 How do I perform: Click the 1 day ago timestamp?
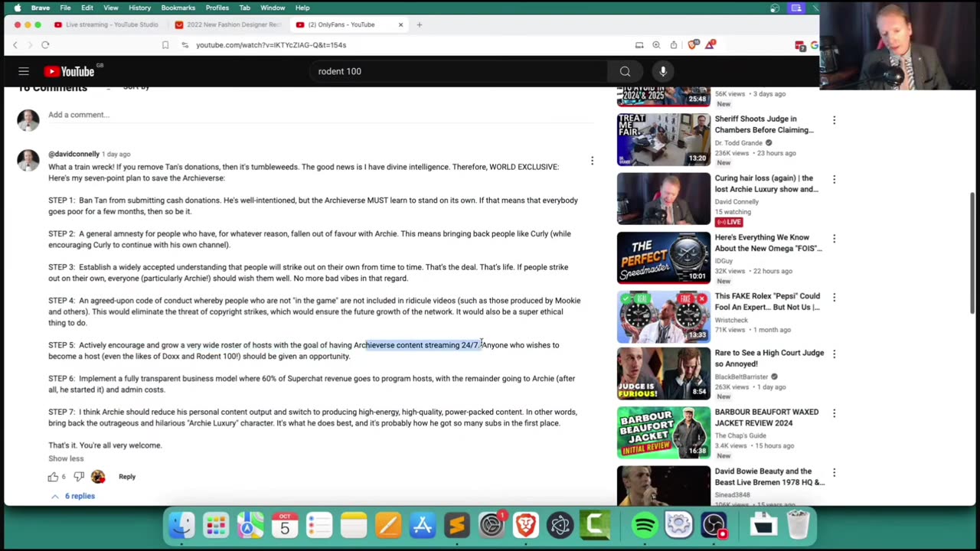pos(116,154)
